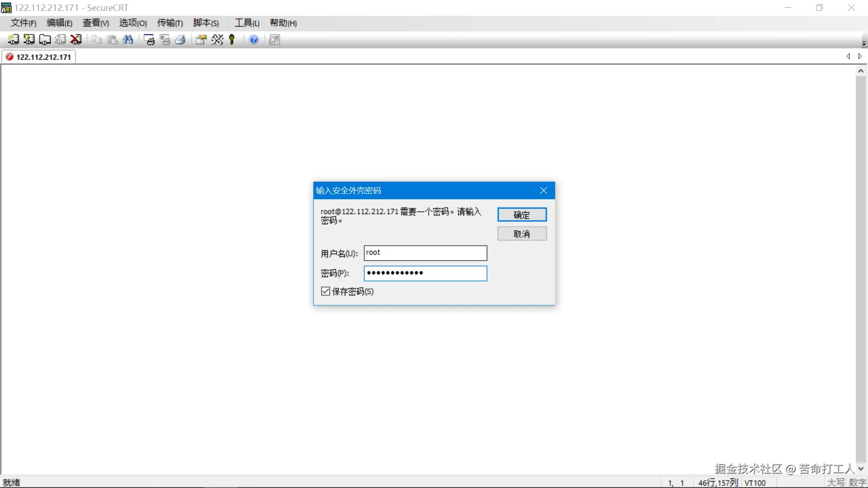
Task: Expand the toolbar overflow arrow
Action: [x=864, y=44]
